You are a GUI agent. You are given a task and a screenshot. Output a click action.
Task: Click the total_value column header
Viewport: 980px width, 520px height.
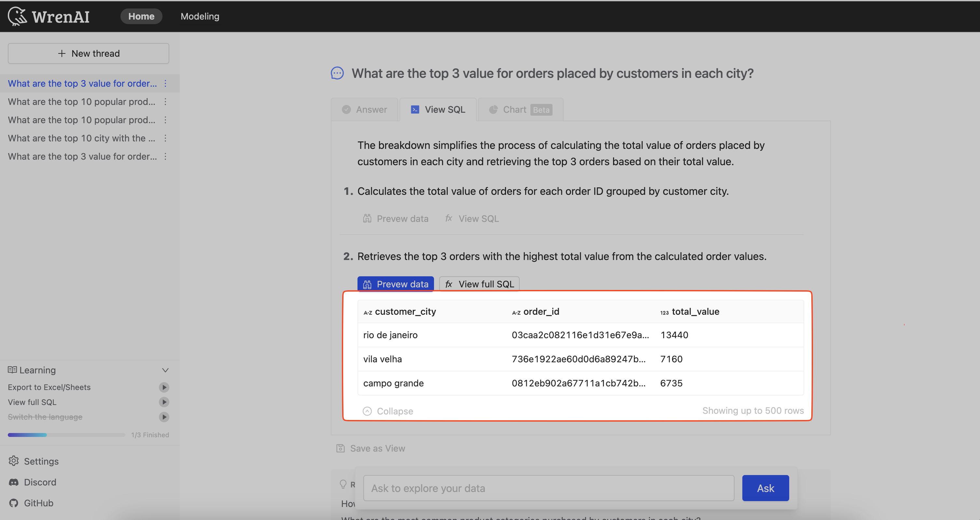coord(729,312)
